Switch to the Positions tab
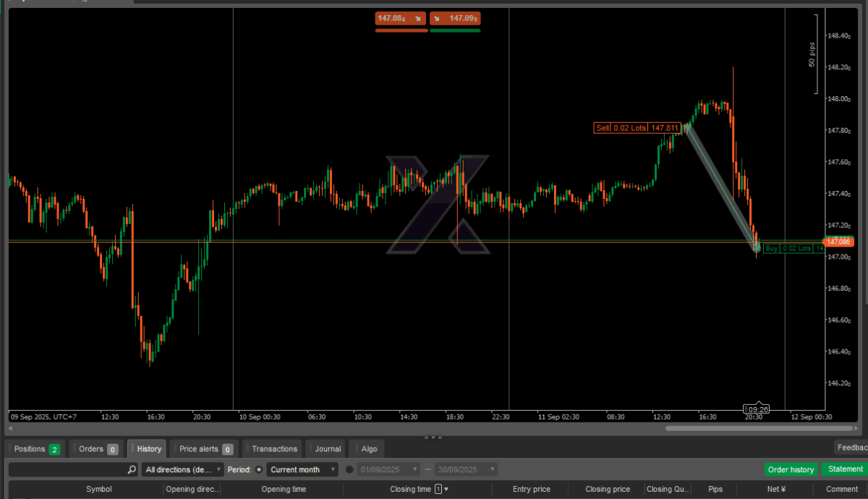 point(35,449)
